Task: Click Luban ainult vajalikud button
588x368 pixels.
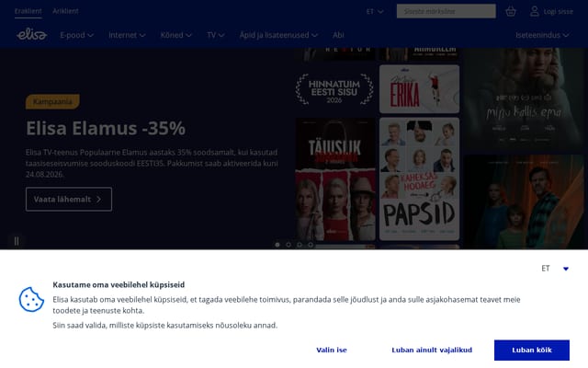Action: tap(432, 350)
